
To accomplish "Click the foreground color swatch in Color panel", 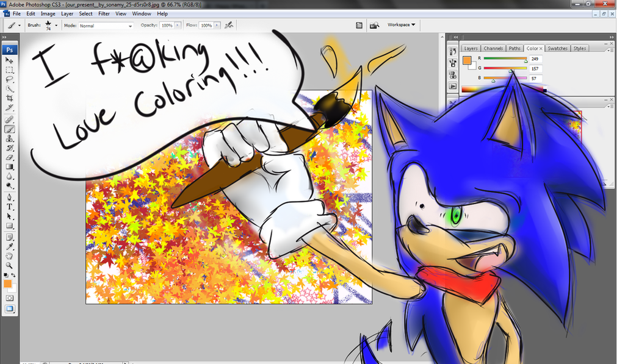I will [x=467, y=60].
